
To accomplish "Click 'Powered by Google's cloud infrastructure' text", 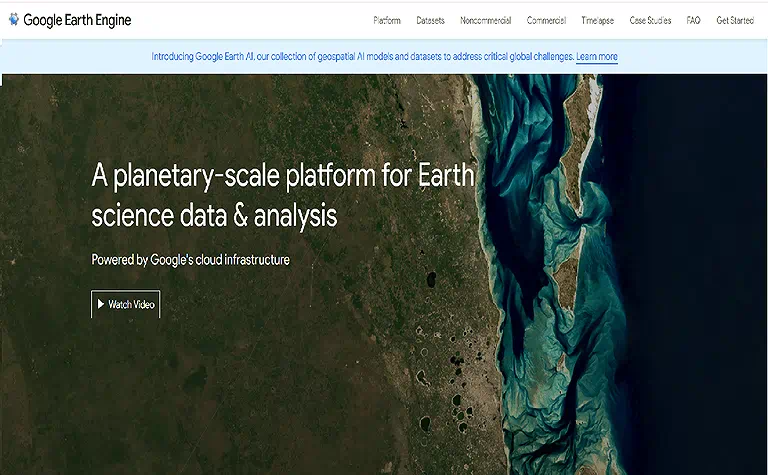I will [x=191, y=260].
